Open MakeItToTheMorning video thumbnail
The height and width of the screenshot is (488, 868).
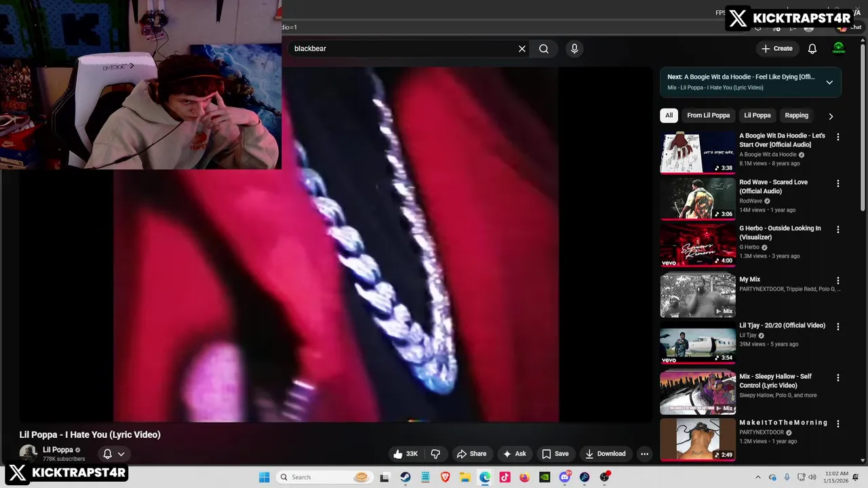click(698, 439)
